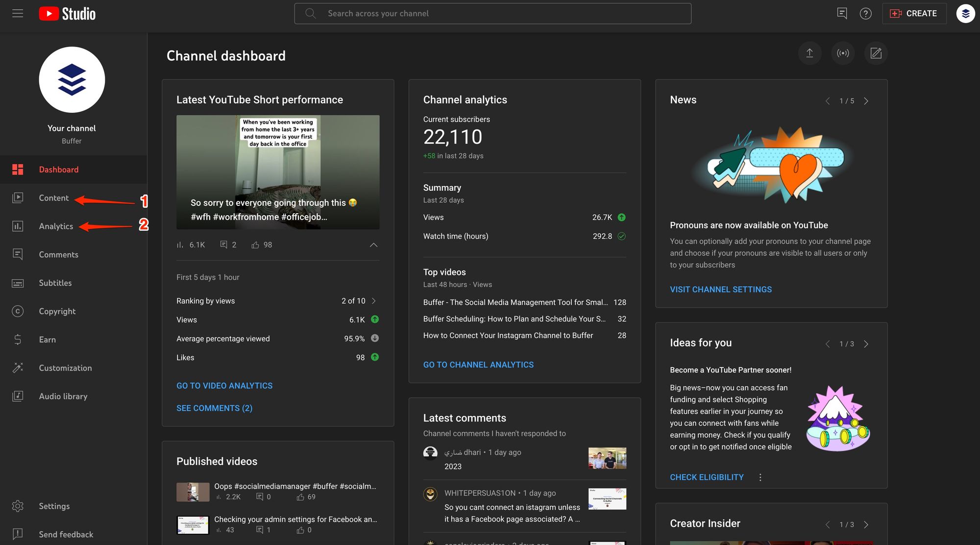Click the Help question mark icon
980x545 pixels.
coord(865,13)
